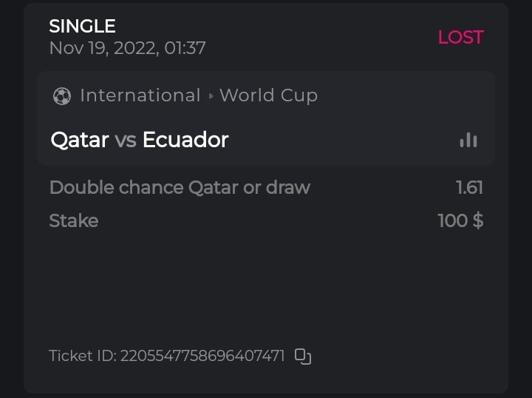Viewport: 532px width, 398px height.
Task: Click the 'Ticket ID:' label text
Action: point(82,357)
